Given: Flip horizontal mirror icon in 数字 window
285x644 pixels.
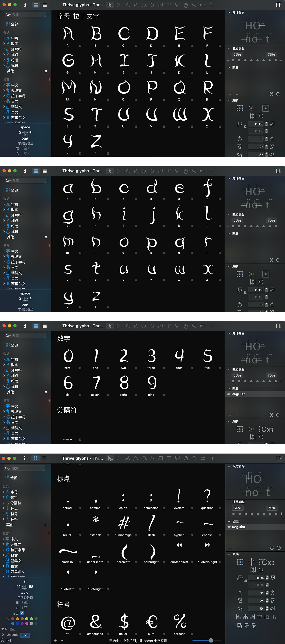Looking at the screenshot, I should (253, 437).
